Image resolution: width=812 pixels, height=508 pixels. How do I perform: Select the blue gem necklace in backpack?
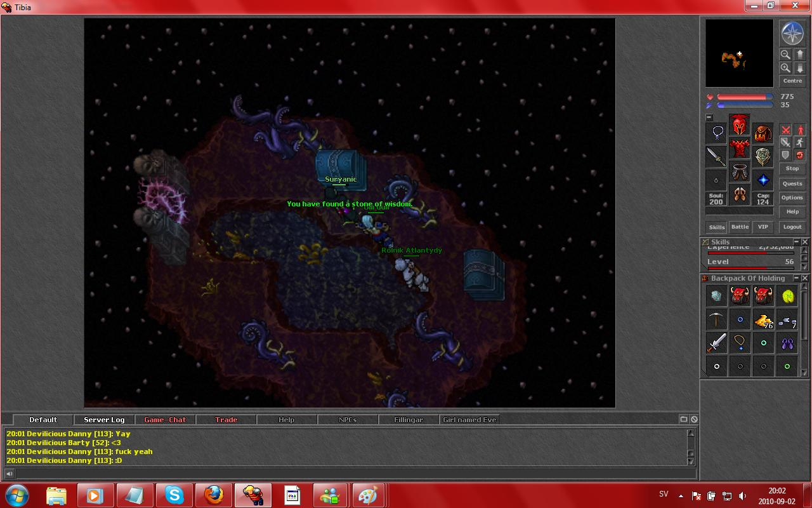[740, 343]
